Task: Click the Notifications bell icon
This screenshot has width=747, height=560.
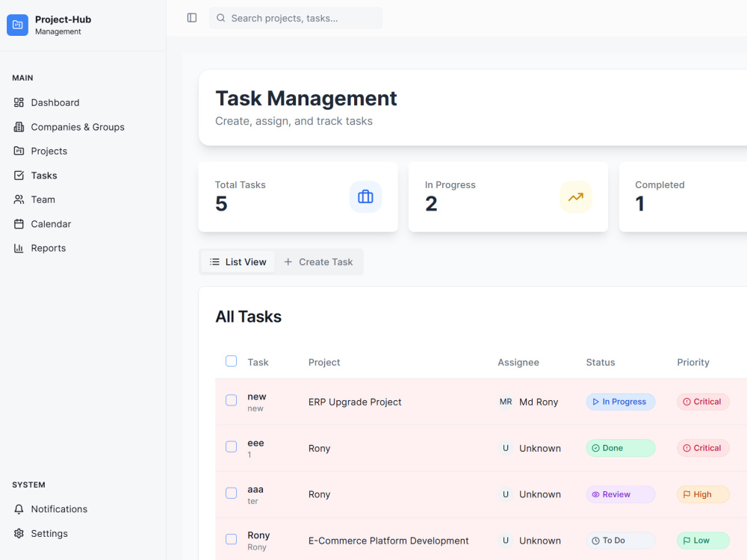Action: coord(19,509)
